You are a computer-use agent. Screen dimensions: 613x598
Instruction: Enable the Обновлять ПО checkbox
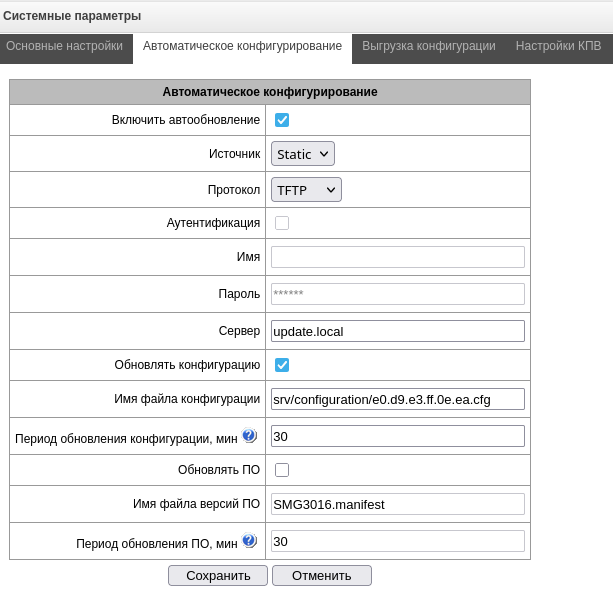tap(282, 470)
